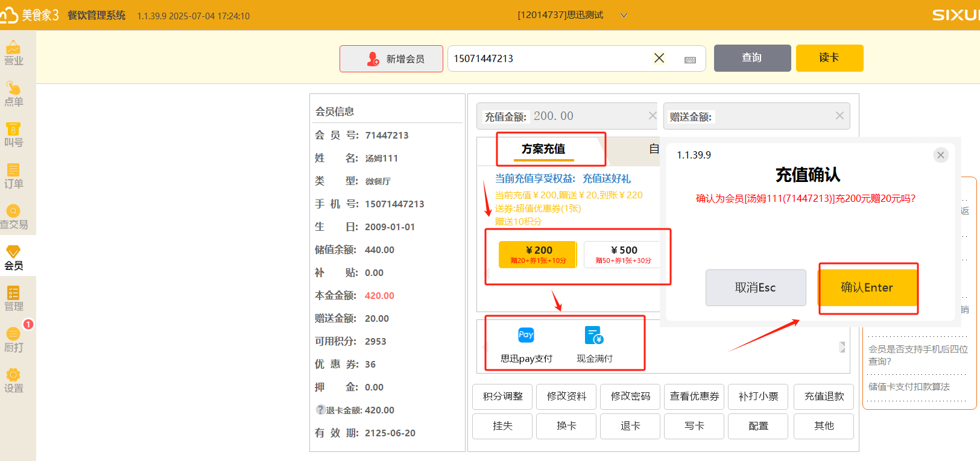
Task: Choose 现金满付 payment method
Action: 594,345
